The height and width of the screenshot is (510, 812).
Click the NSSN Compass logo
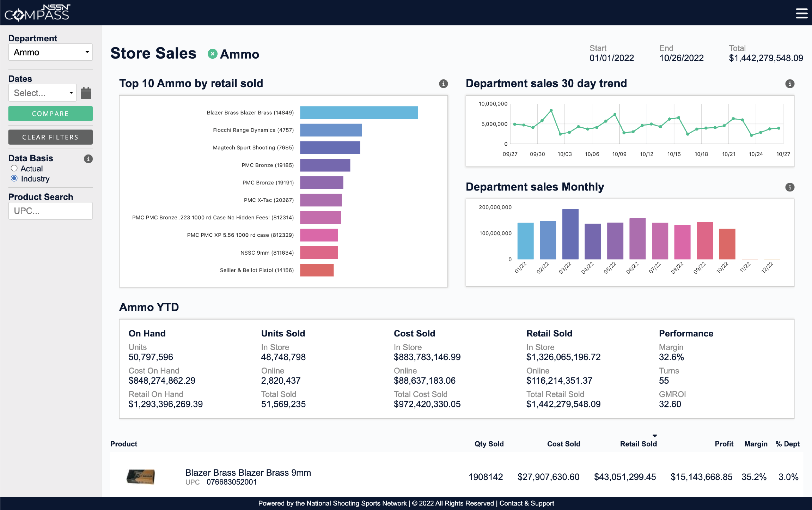pyautogui.click(x=37, y=13)
